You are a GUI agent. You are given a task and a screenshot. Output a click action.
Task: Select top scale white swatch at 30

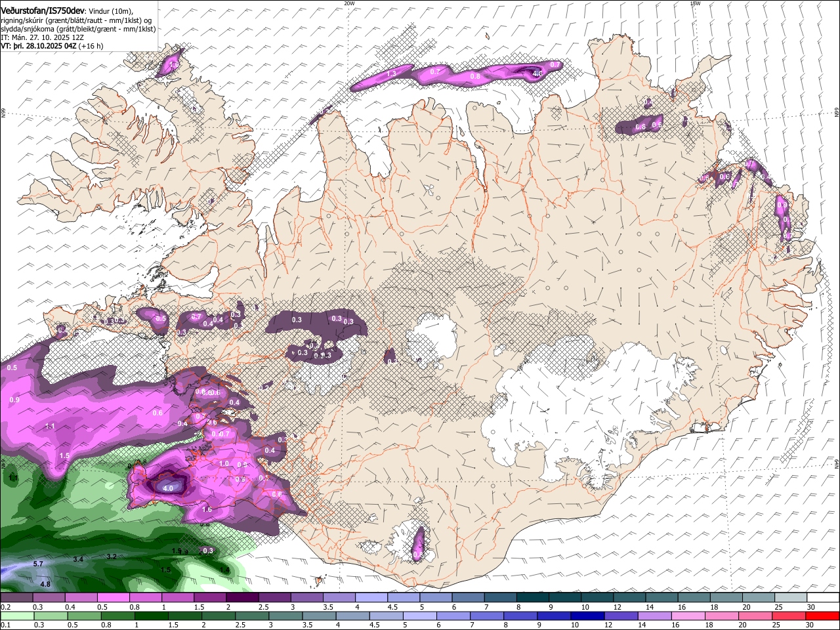[823, 597]
